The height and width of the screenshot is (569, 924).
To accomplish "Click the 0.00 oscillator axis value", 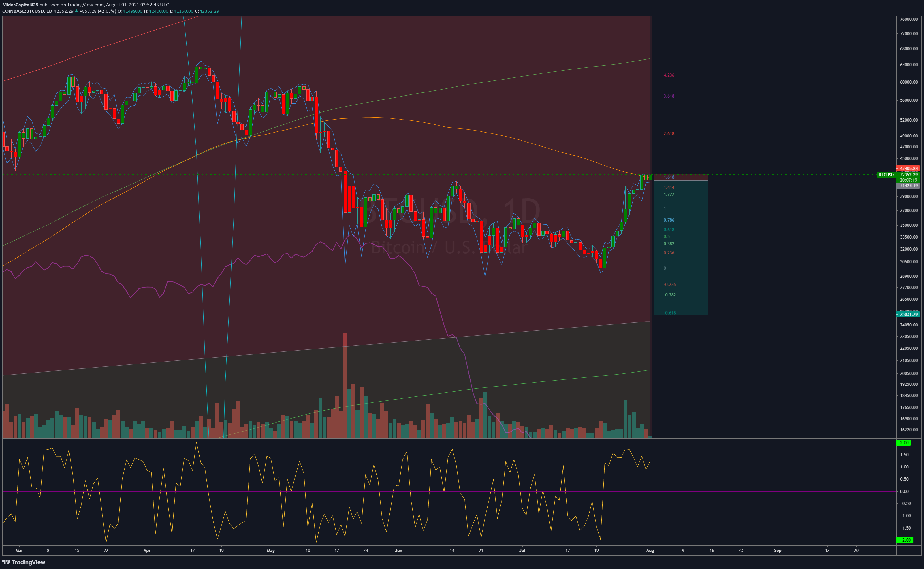I will (904, 492).
